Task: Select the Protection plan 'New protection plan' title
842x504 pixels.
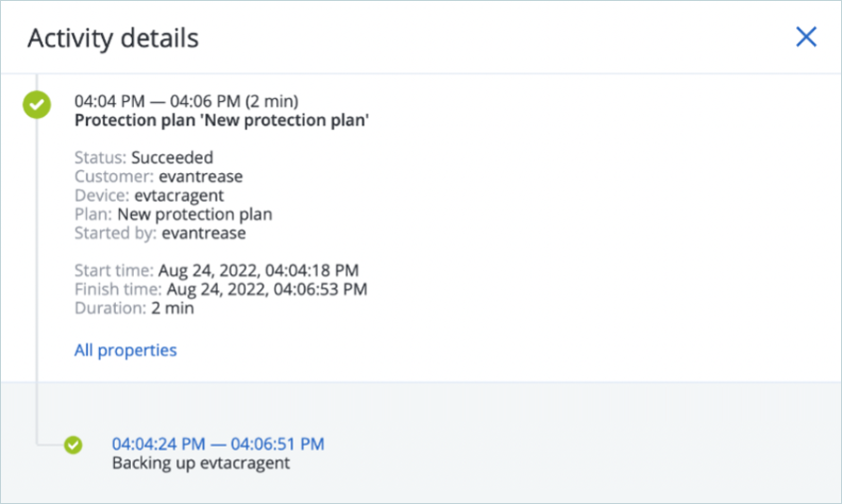Action: 222,120
